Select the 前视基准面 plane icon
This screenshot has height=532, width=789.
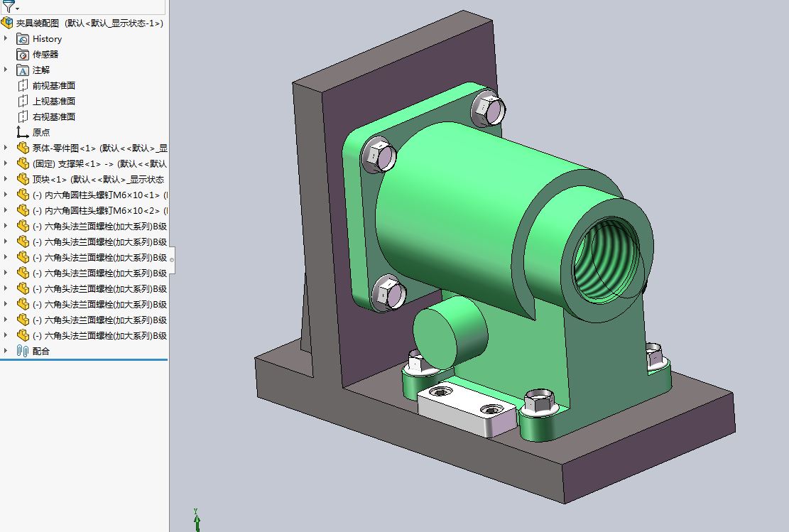(23, 85)
